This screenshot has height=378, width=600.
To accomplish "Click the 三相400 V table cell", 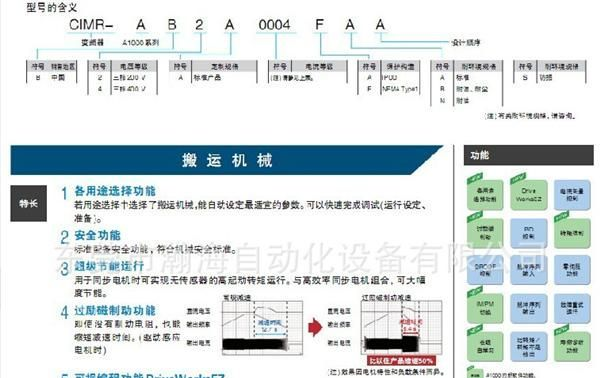I will 129,89.
